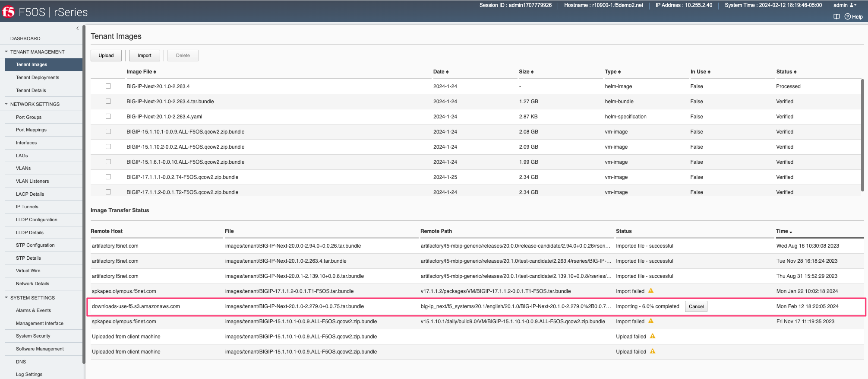Viewport: 868px width, 379px height.
Task: Open System Security settings
Action: [x=33, y=336]
